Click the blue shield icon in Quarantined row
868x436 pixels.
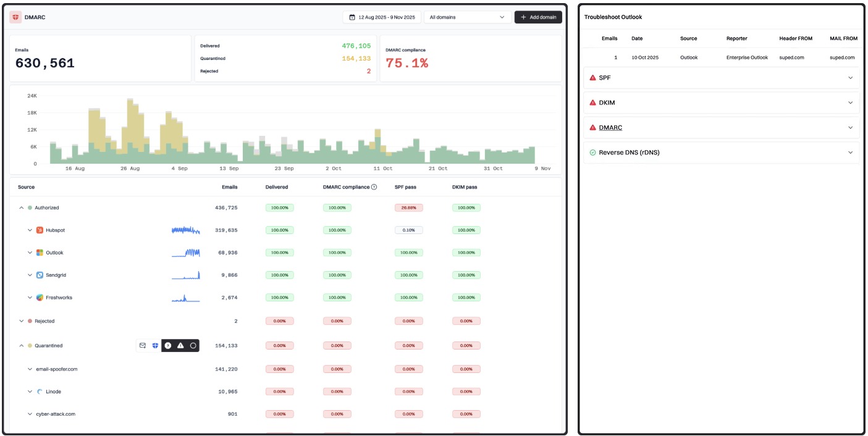155,346
